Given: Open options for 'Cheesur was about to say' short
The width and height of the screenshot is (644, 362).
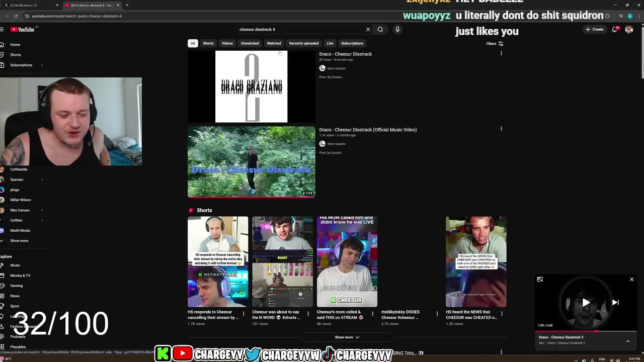Looking at the screenshot, I should [x=308, y=314].
